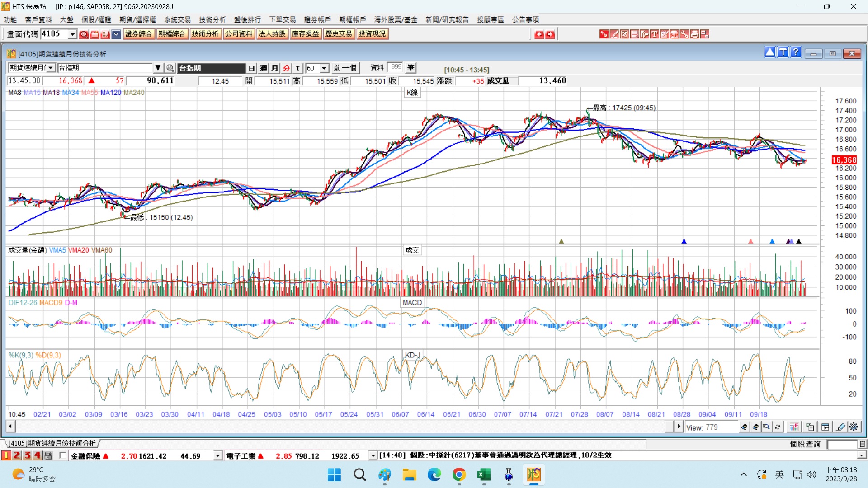Click the 技術分析 toolbar button

(205, 34)
